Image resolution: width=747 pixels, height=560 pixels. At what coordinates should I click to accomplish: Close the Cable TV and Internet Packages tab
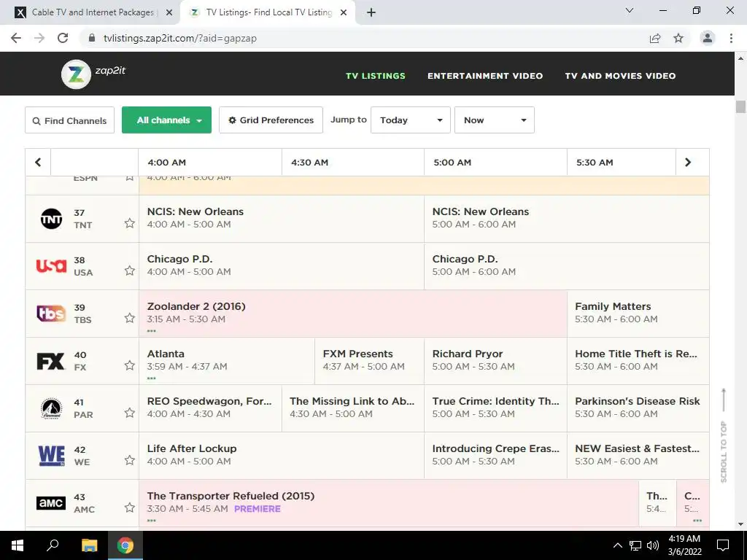pos(169,13)
